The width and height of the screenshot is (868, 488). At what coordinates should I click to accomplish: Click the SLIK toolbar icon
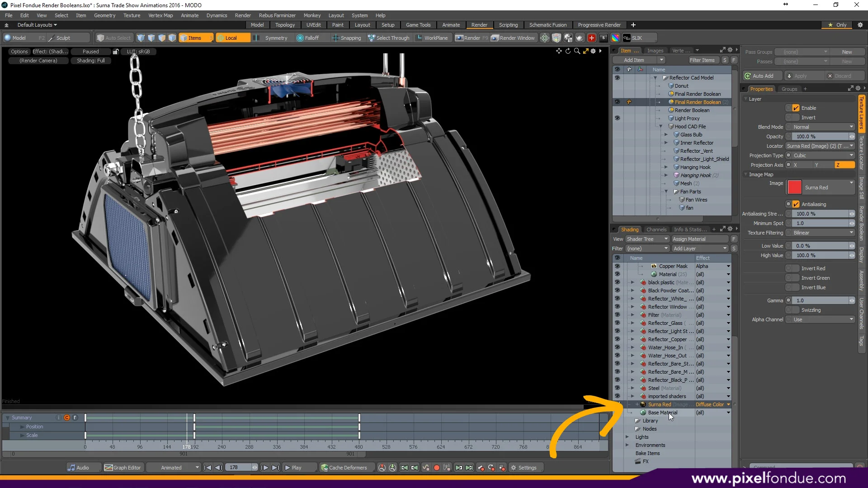click(633, 38)
